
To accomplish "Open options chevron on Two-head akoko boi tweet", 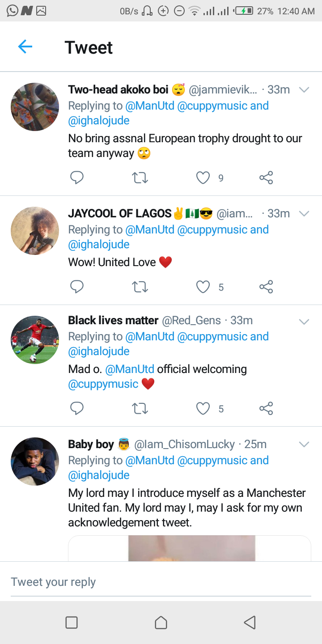I will (x=304, y=90).
